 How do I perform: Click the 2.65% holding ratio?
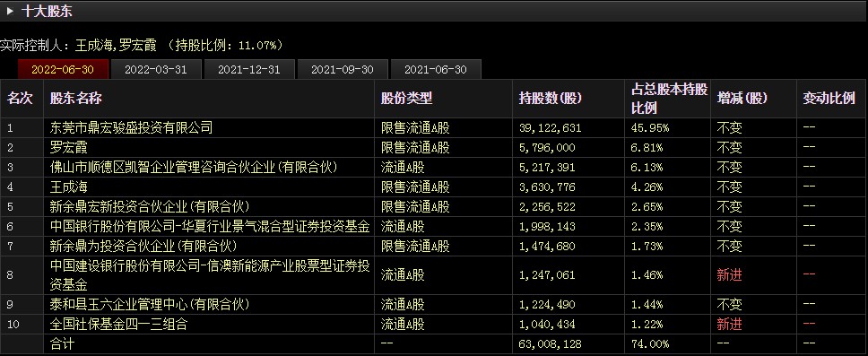(647, 206)
